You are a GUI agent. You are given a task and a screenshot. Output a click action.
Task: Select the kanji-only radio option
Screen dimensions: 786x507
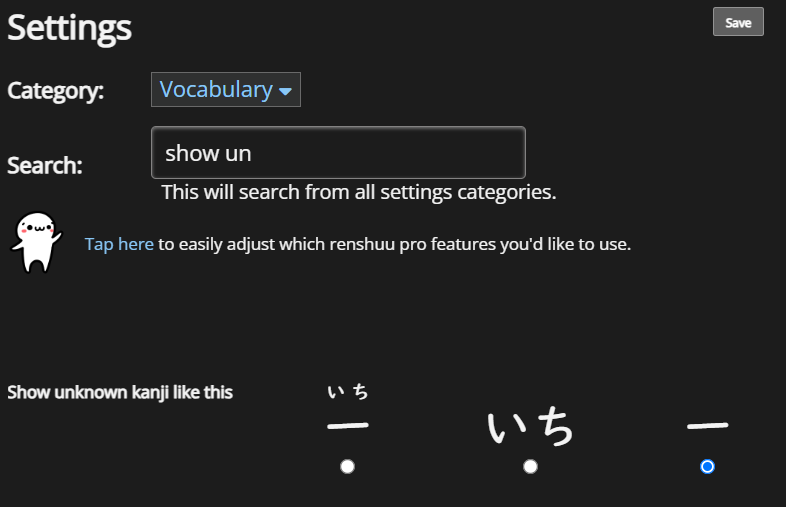[x=707, y=466]
